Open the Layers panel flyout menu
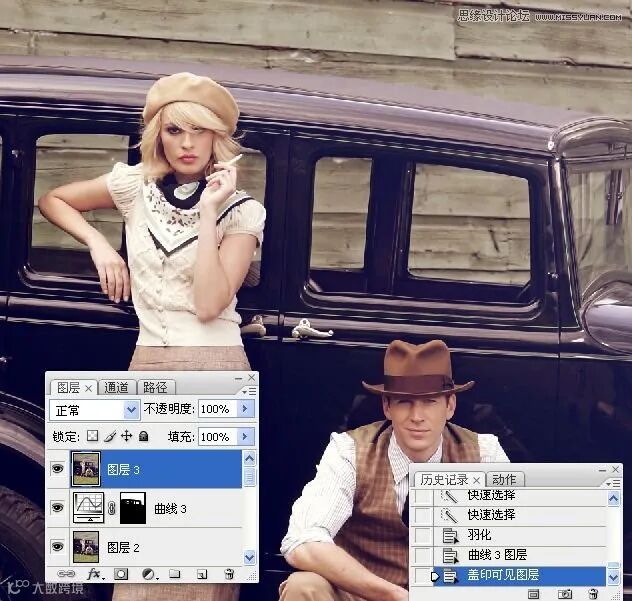The width and height of the screenshot is (632, 601). pos(249,391)
